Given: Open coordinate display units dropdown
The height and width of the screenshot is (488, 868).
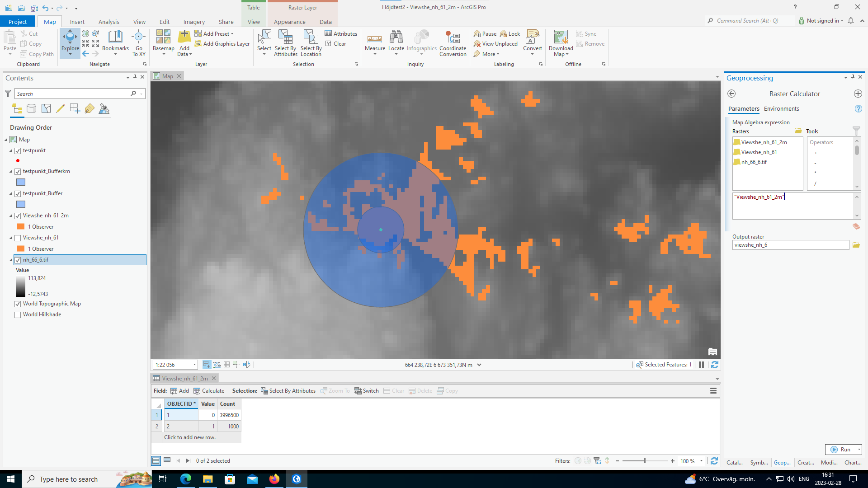Looking at the screenshot, I should click(x=479, y=365).
